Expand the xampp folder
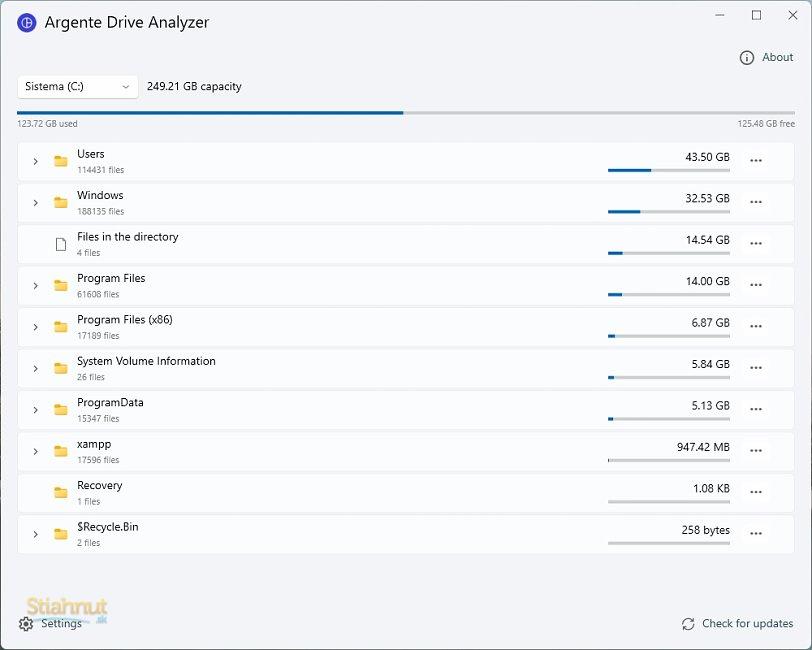The width and height of the screenshot is (812, 650). pyautogui.click(x=35, y=452)
